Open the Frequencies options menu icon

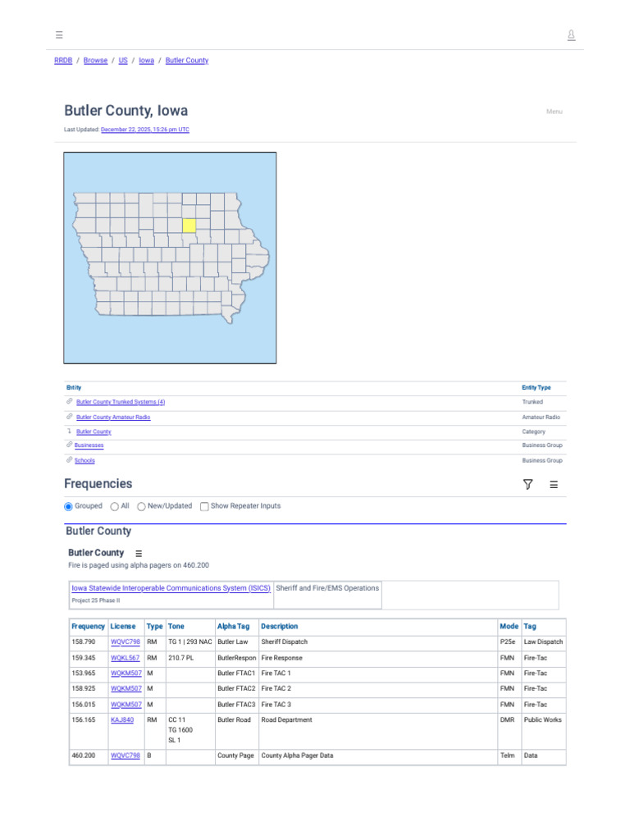tap(554, 484)
